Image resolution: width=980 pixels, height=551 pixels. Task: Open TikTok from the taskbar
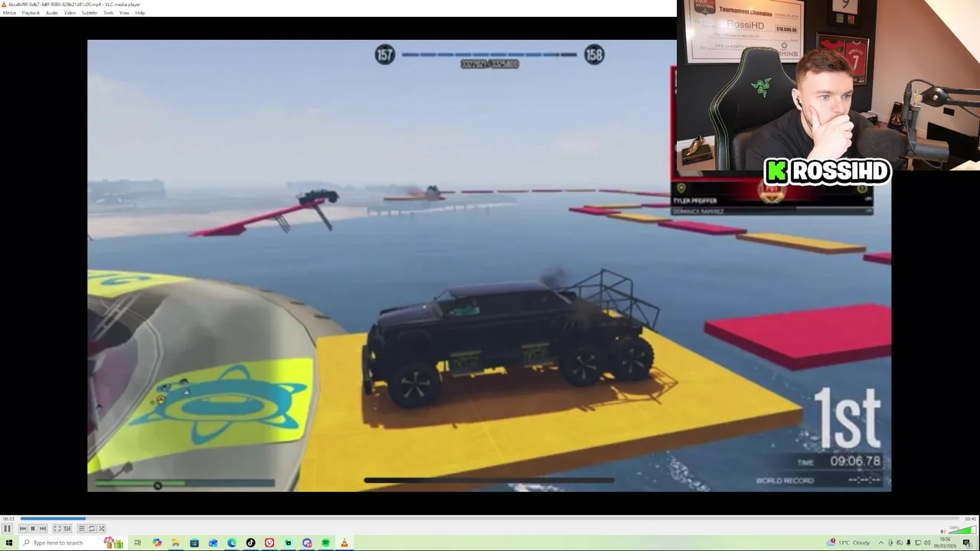250,543
